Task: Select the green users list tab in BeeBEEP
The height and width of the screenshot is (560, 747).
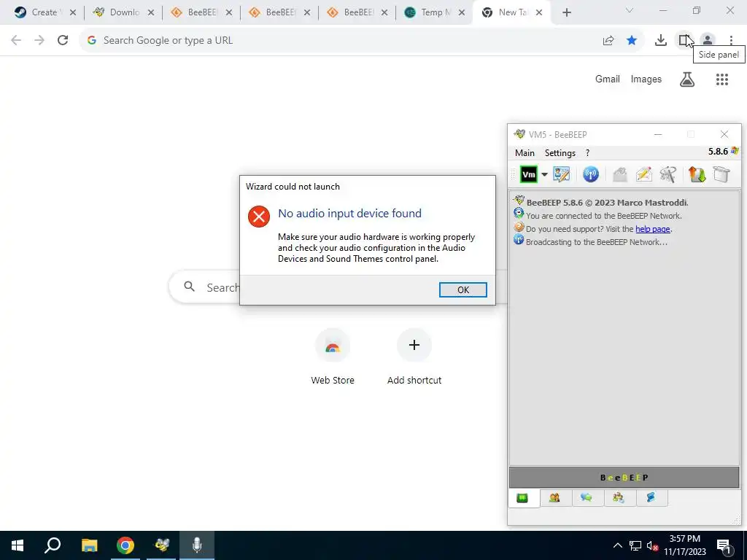Action: [522, 498]
